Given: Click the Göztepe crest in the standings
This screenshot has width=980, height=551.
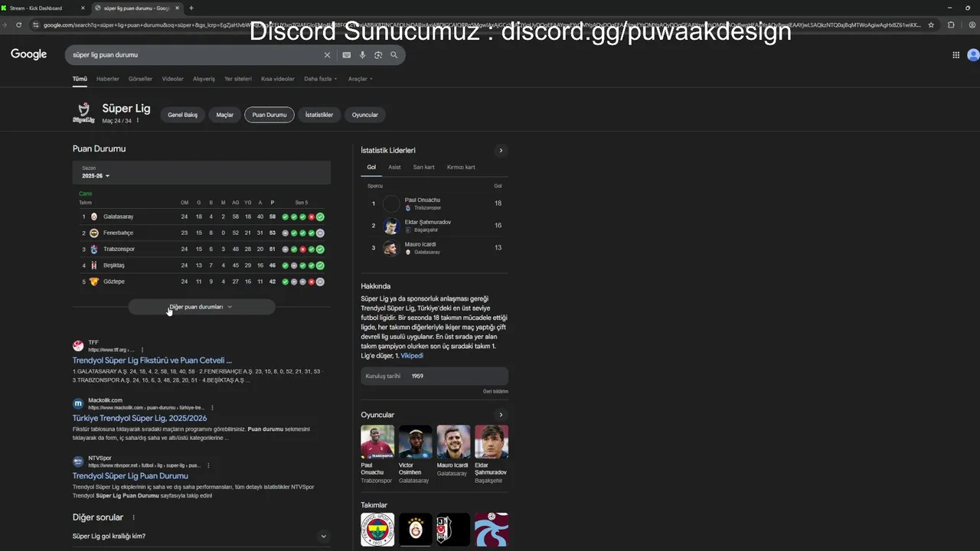Looking at the screenshot, I should pyautogui.click(x=94, y=282).
